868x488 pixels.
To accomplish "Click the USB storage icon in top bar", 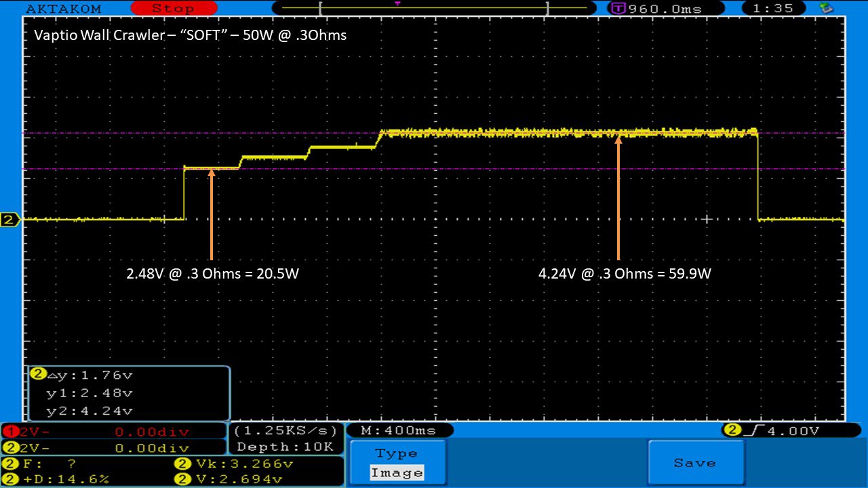I will tap(826, 8).
